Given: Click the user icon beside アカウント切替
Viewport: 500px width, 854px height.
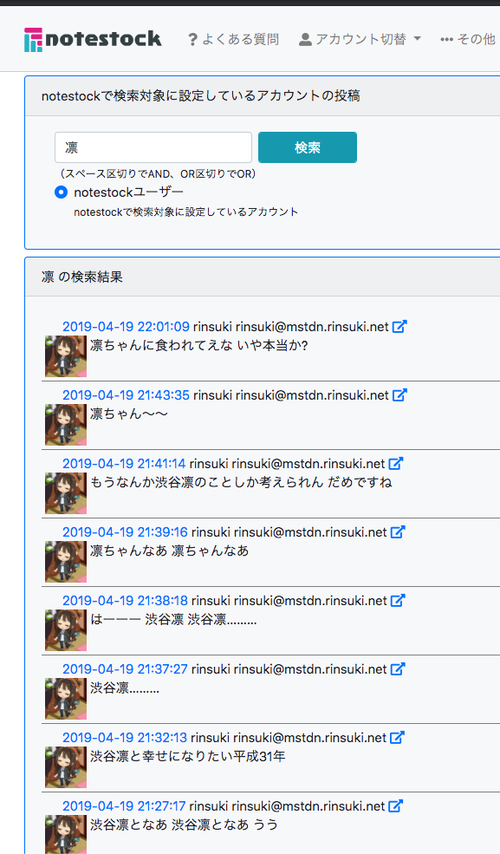Looking at the screenshot, I should pos(305,39).
